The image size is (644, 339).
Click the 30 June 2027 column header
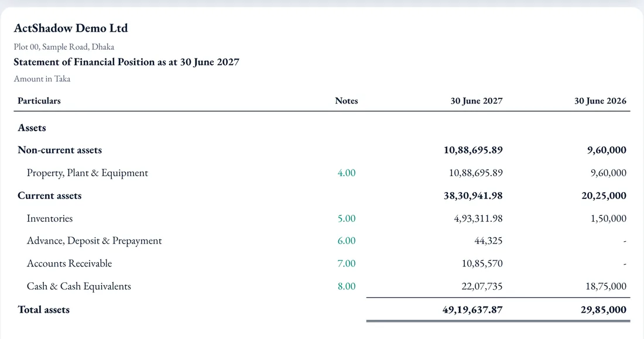(x=477, y=101)
